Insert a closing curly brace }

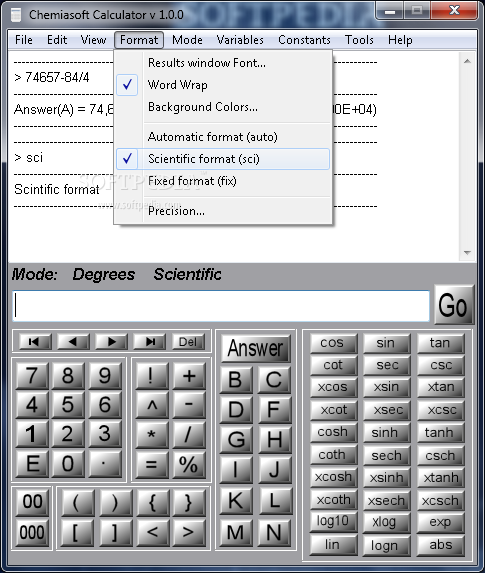tap(189, 503)
